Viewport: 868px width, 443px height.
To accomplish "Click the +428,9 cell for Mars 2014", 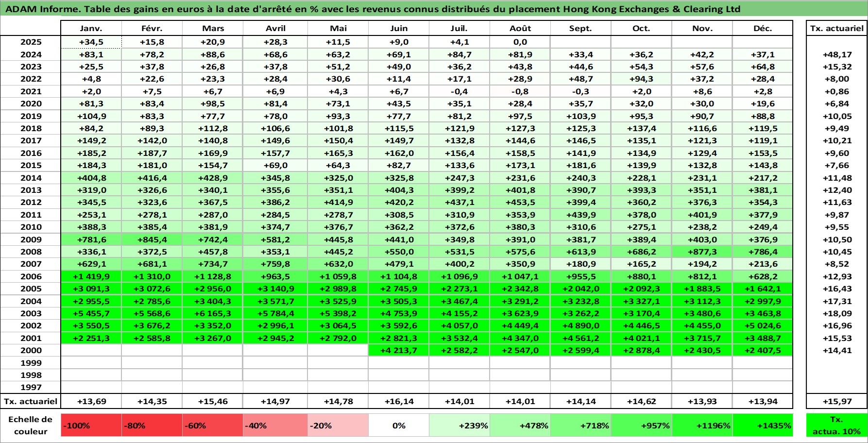I will tap(213, 178).
